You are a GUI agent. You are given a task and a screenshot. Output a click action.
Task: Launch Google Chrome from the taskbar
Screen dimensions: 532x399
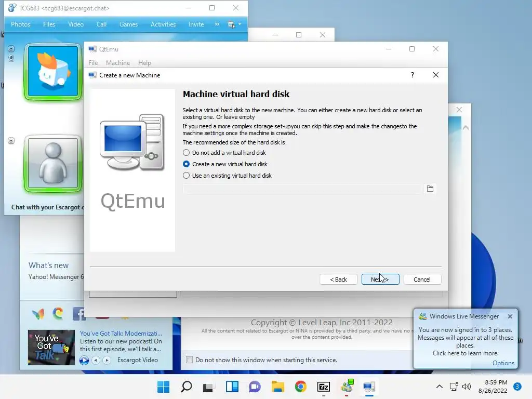click(x=301, y=387)
